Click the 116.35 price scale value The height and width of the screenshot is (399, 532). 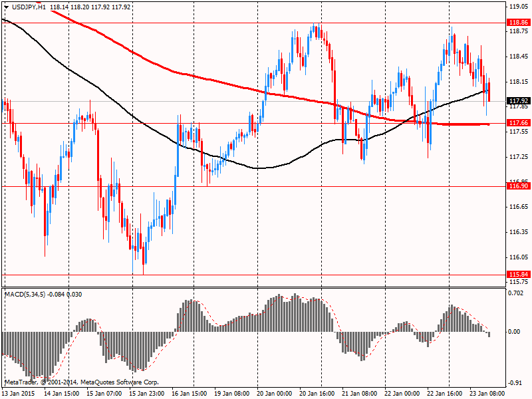pos(519,232)
